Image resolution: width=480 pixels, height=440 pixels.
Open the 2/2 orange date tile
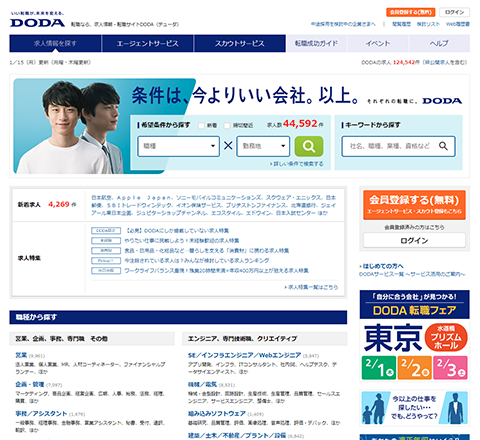pyautogui.click(x=415, y=368)
